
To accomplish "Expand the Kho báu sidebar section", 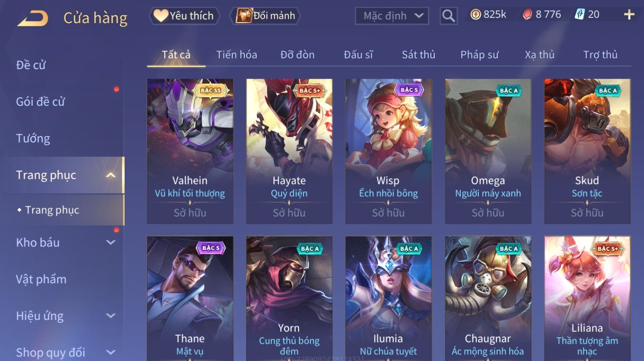I will (111, 243).
